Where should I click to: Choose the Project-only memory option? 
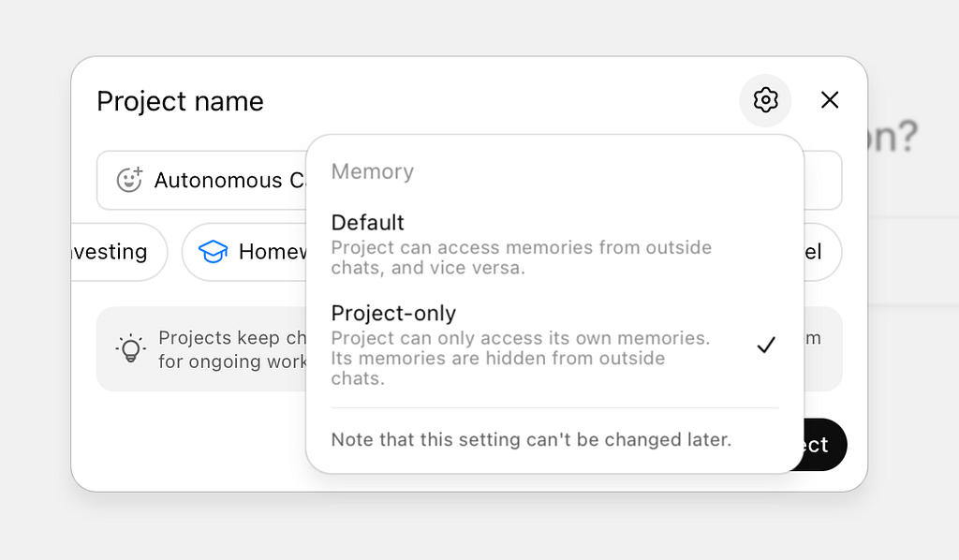click(393, 314)
